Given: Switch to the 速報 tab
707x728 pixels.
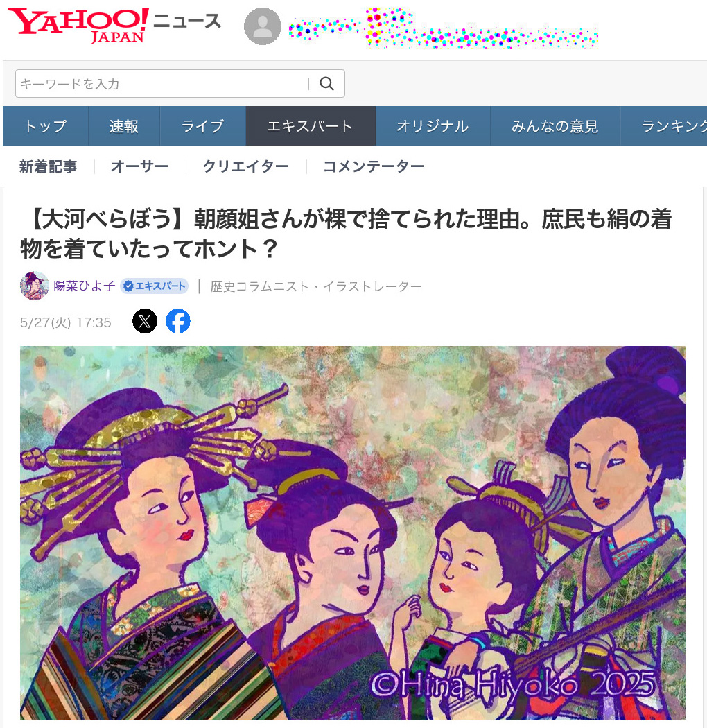Looking at the screenshot, I should 124,125.
